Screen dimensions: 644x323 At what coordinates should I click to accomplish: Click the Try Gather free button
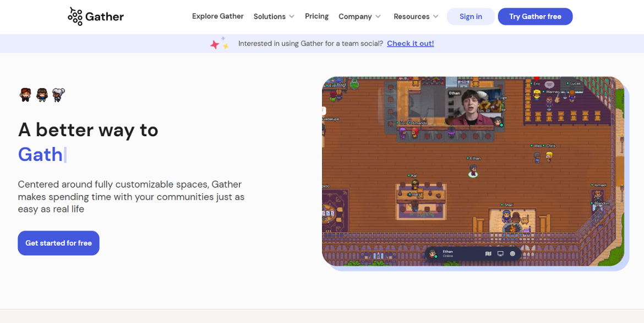(535, 17)
